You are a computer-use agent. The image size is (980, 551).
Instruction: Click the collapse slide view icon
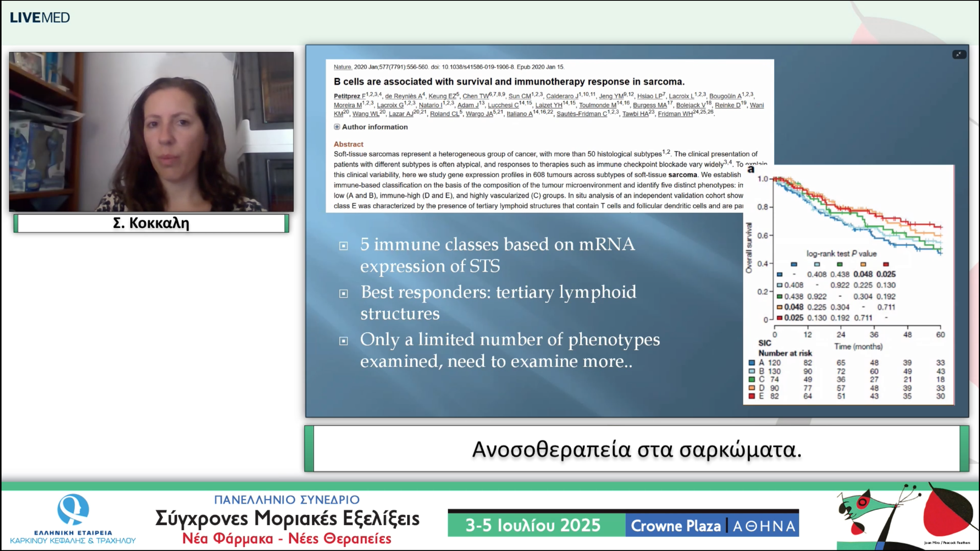point(959,55)
